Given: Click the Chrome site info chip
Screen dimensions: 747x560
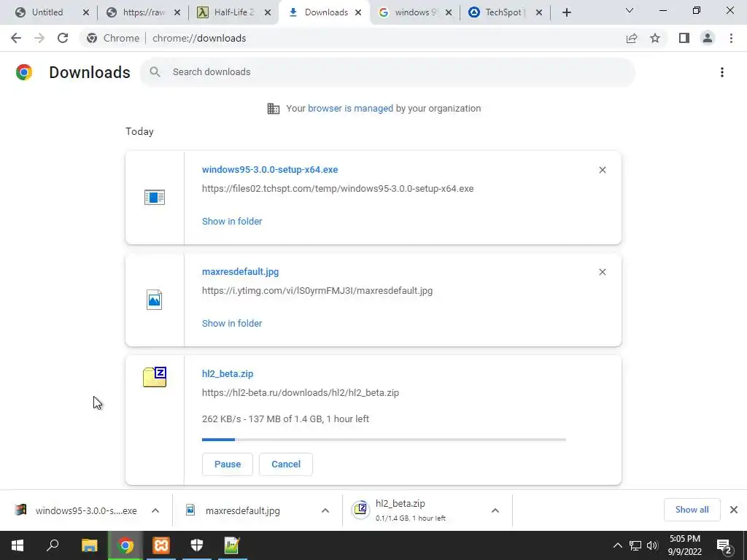Looking at the screenshot, I should coord(113,38).
